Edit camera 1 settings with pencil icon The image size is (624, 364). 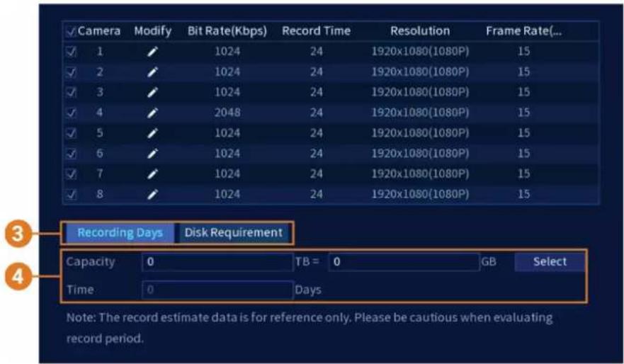[x=152, y=51]
